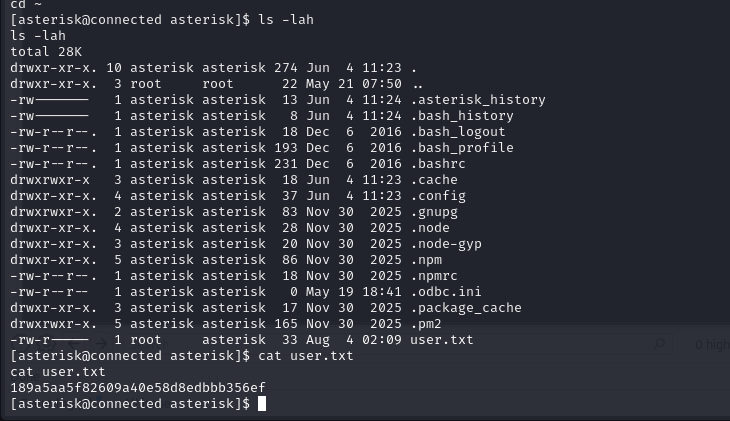The image size is (730, 421).
Task: Click the "cat user.txt" command at the prompt
Action: click(305, 356)
